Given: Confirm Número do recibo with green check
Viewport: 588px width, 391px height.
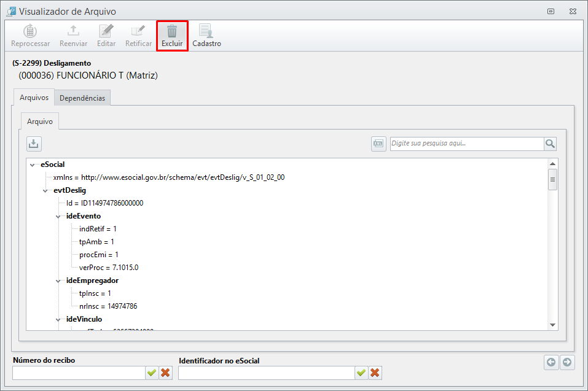Looking at the screenshot, I should tap(152, 373).
